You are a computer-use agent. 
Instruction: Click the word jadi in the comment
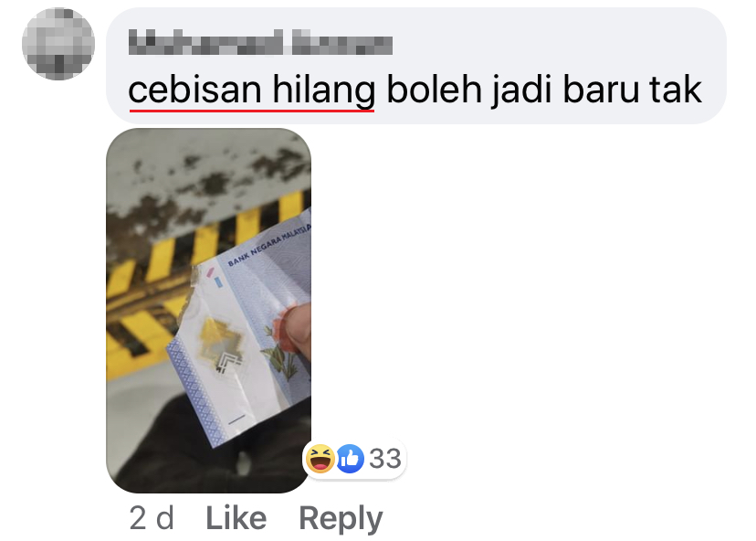522,90
